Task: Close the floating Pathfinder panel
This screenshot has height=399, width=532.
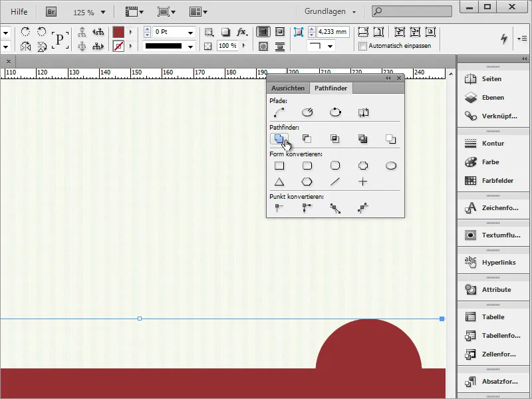Action: [x=399, y=78]
